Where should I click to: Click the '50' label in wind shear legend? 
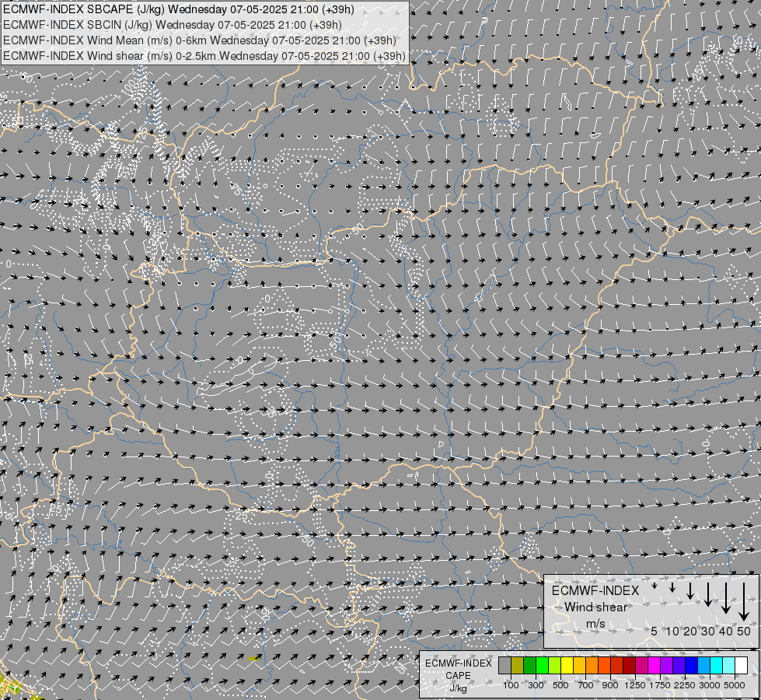pyautogui.click(x=744, y=631)
